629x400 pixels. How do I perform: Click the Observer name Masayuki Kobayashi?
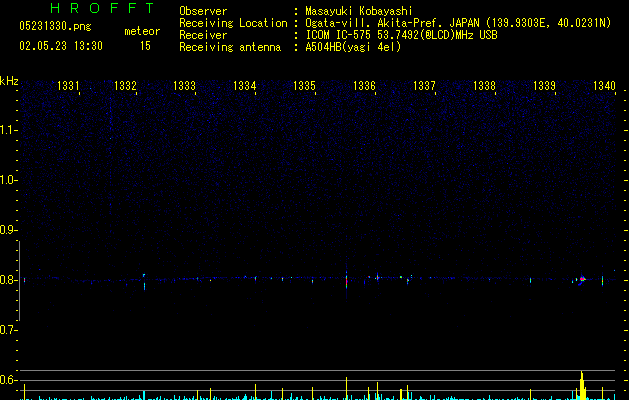point(359,11)
